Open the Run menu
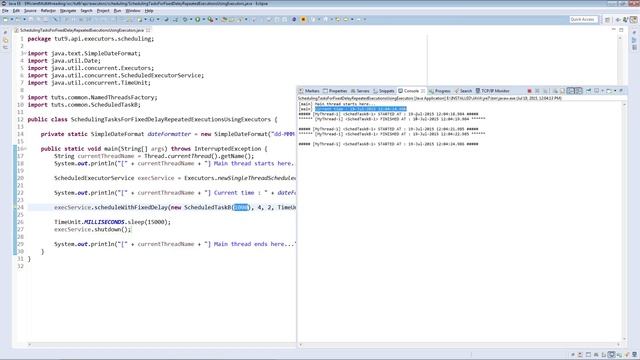The image size is (640, 360). pyautogui.click(x=117, y=11)
